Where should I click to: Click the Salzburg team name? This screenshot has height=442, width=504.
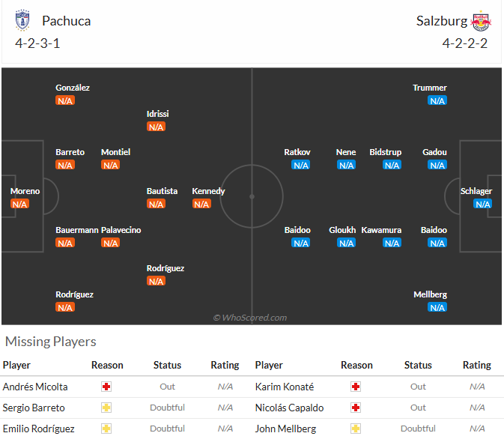[x=442, y=21]
